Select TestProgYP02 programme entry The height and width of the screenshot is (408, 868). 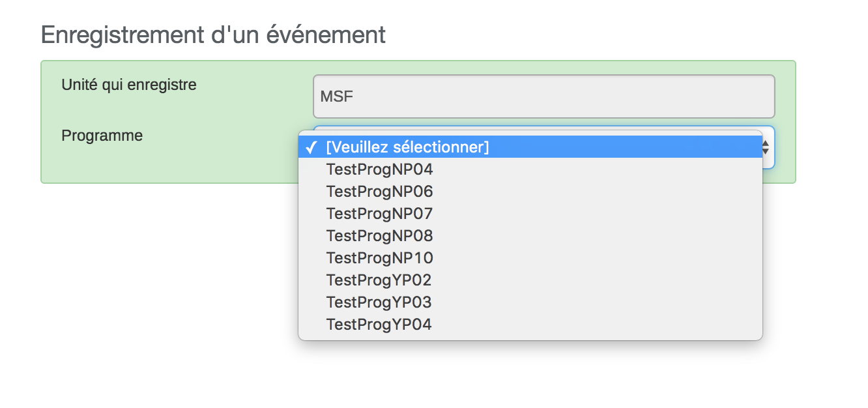(379, 280)
